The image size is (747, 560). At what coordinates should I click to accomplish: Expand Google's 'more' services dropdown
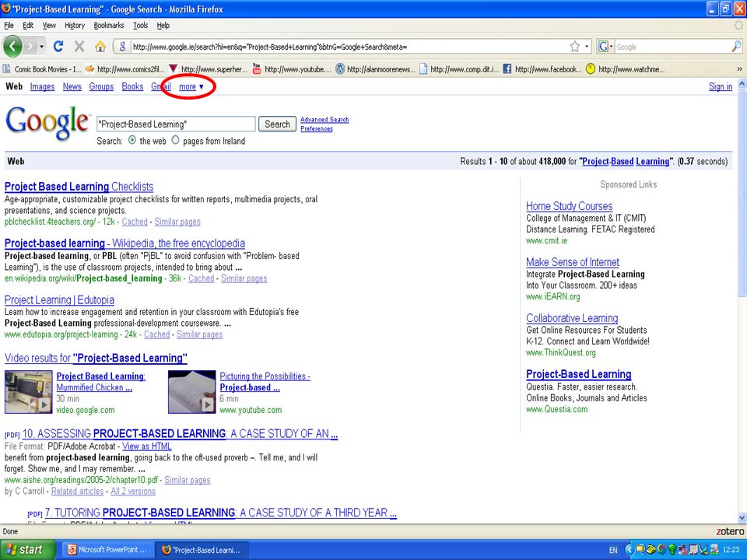191,86
